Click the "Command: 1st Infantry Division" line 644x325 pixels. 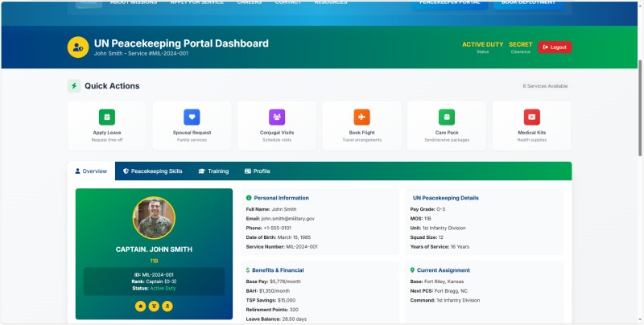pos(445,300)
